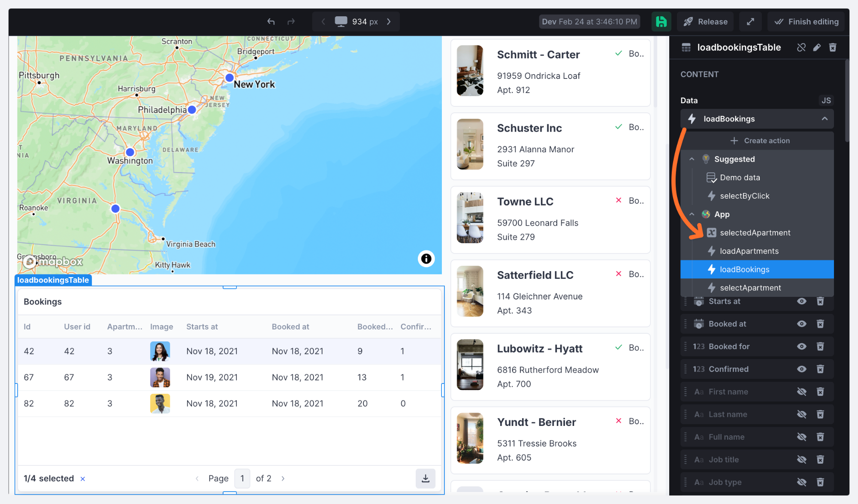Toggle visibility of Booked for column
This screenshot has width=858, height=504.
(x=801, y=347)
